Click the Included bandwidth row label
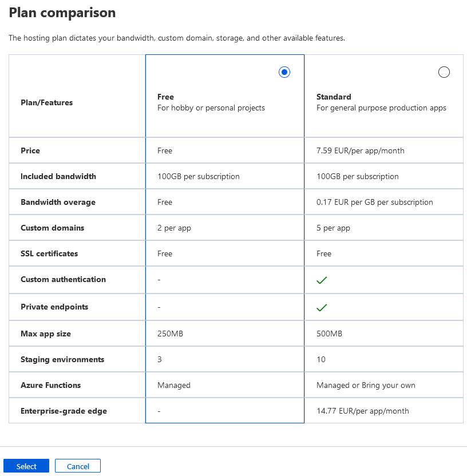The image size is (467, 476). tap(58, 177)
